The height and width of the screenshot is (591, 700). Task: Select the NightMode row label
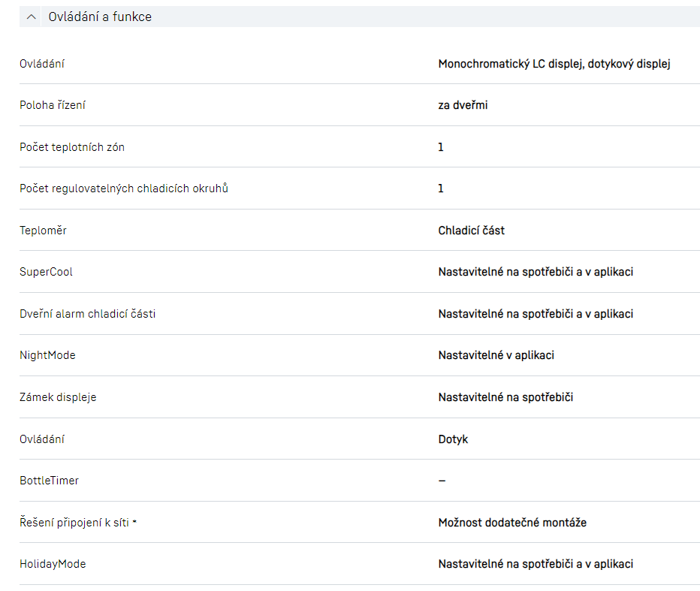47,355
